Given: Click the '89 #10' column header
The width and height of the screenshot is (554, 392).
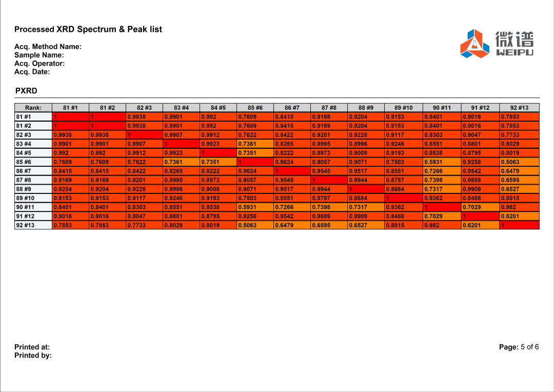Looking at the screenshot, I should click(x=404, y=108).
